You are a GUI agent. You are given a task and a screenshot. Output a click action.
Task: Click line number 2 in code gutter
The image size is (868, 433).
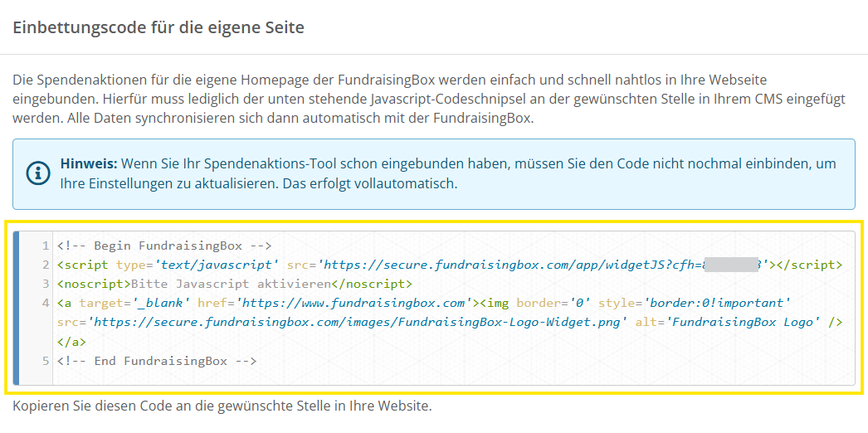coord(46,265)
